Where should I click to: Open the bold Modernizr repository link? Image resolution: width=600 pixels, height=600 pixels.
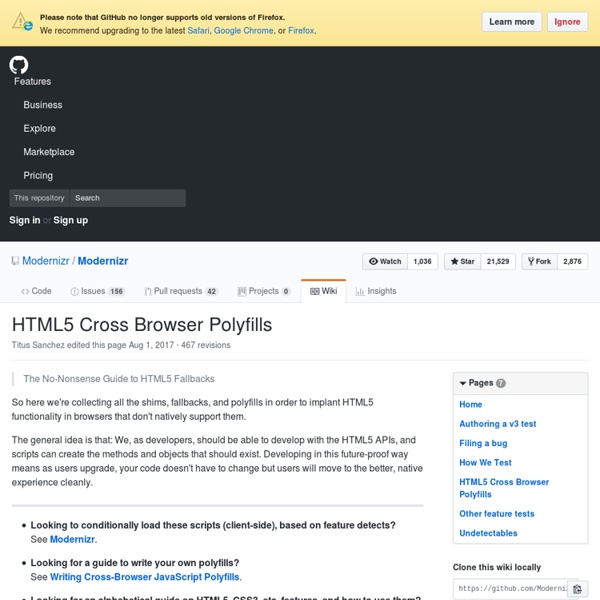[x=103, y=261]
